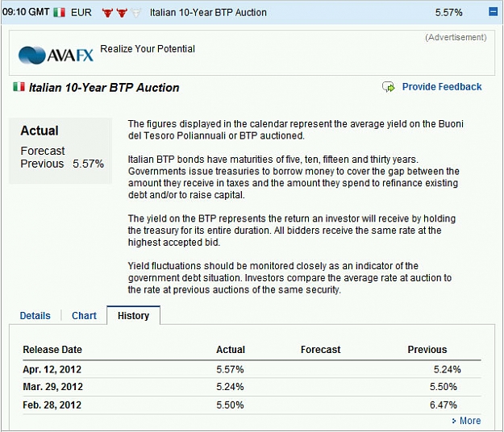Click the Italian flag in header row
504x432 pixels.
tap(59, 13)
